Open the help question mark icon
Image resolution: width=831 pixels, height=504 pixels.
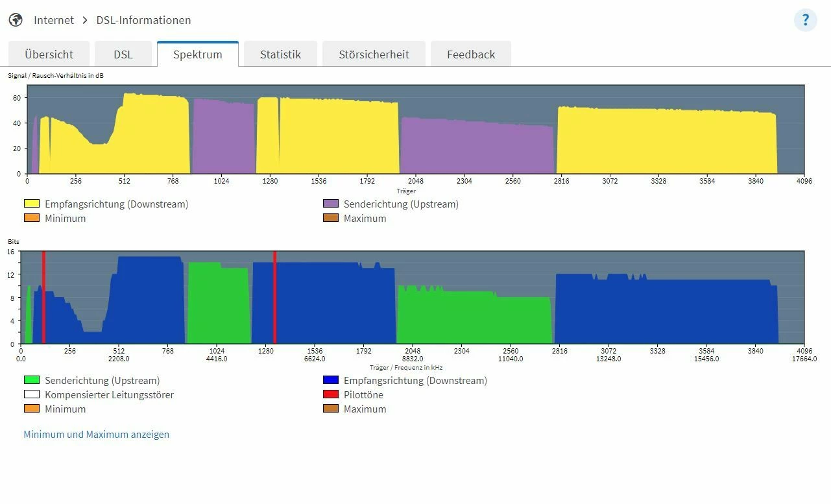(805, 20)
